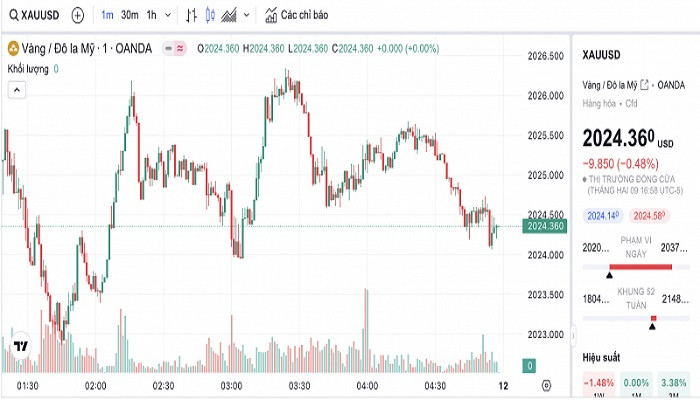Click the 2024.58 ask price button
Viewport: 700px width, 400px height.
coord(650,215)
